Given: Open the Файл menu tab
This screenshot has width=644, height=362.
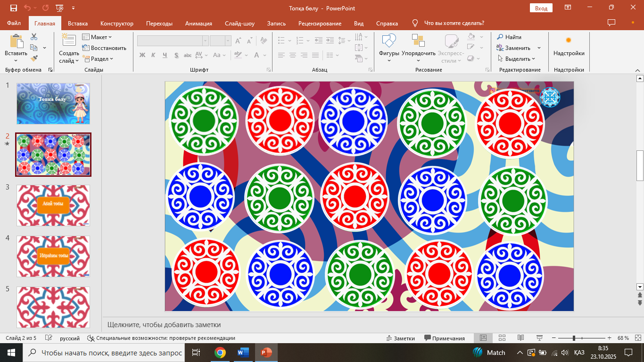Looking at the screenshot, I should pyautogui.click(x=14, y=23).
